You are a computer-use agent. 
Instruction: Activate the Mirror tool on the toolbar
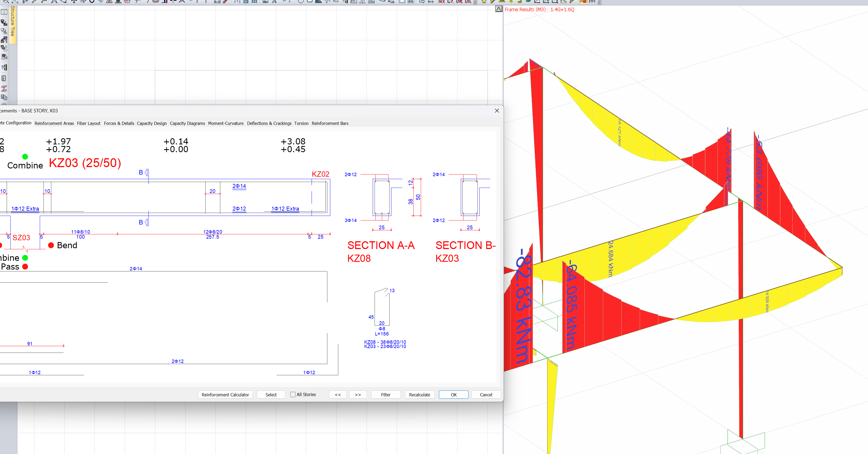point(109,2)
